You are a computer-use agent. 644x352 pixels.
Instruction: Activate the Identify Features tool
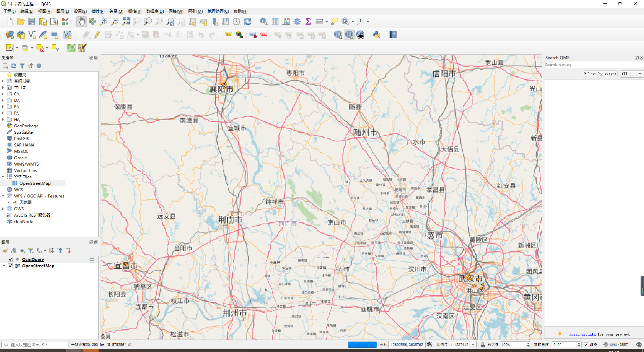click(x=264, y=21)
